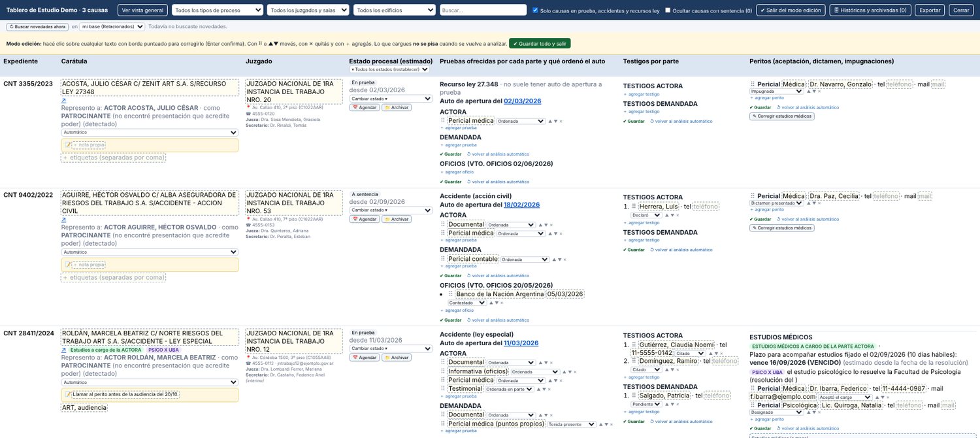980x438 pixels.
Task: Open 'Todos los edificios' dropdown
Action: tap(395, 10)
